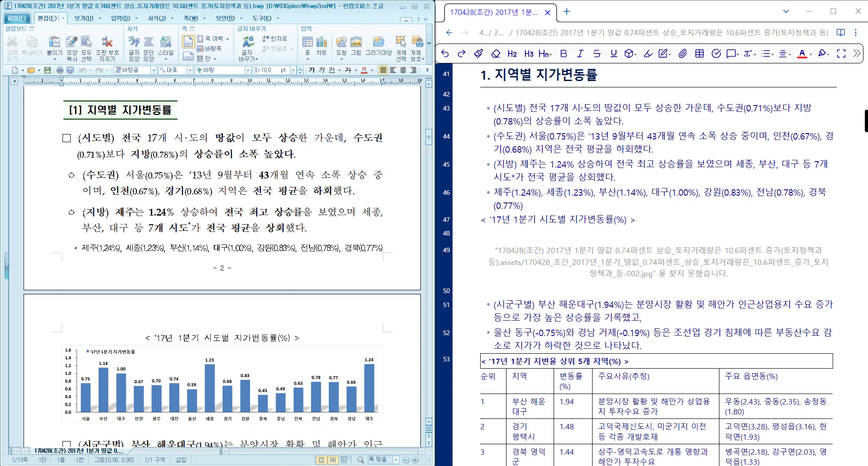This screenshot has width=868, height=466.
Task: Click the 한자로 Hanja conversion icon
Action: [x=275, y=38]
